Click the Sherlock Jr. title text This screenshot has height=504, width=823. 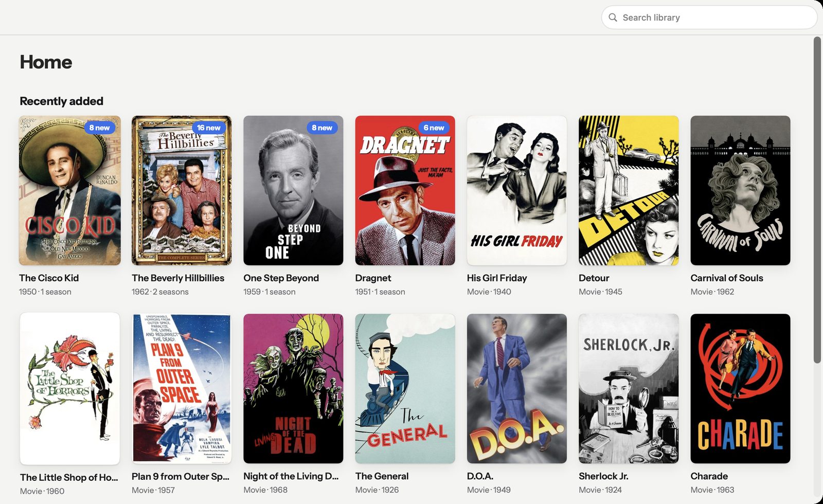603,476
